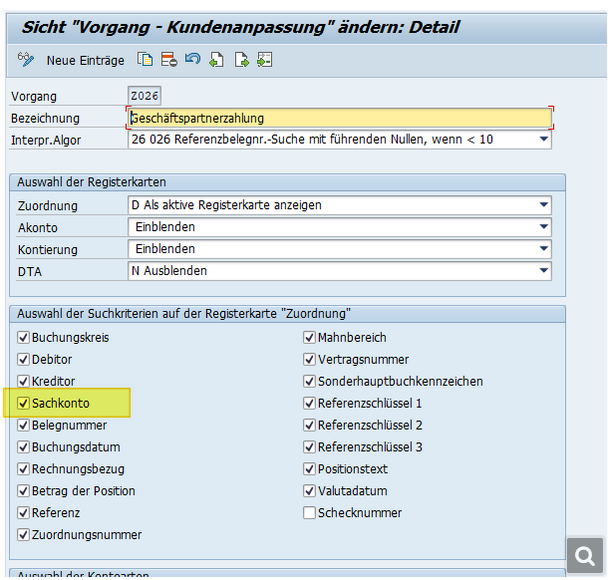This screenshot has height=580, width=611.
Task: Open the Interpr.Algor dropdown
Action: [x=544, y=139]
